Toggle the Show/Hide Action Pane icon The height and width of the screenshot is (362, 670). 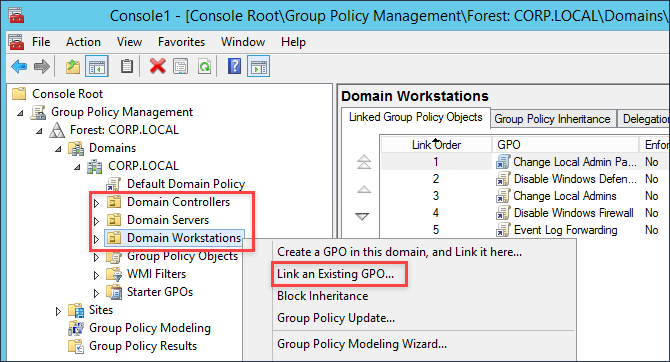(x=259, y=67)
